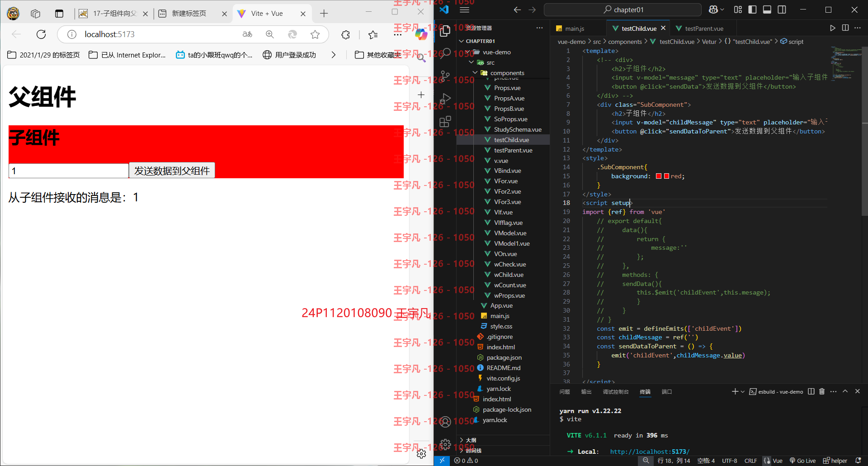868x466 pixels.
Task: Change the CRLF line ending setting
Action: [x=750, y=461]
